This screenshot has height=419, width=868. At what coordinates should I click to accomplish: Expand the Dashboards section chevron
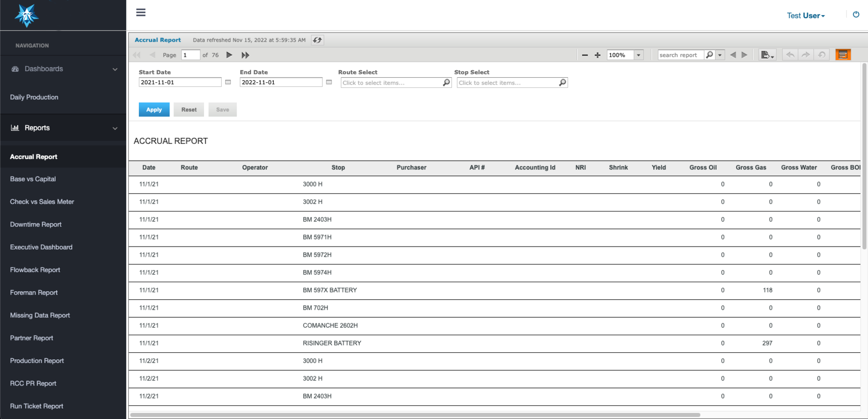pos(115,69)
